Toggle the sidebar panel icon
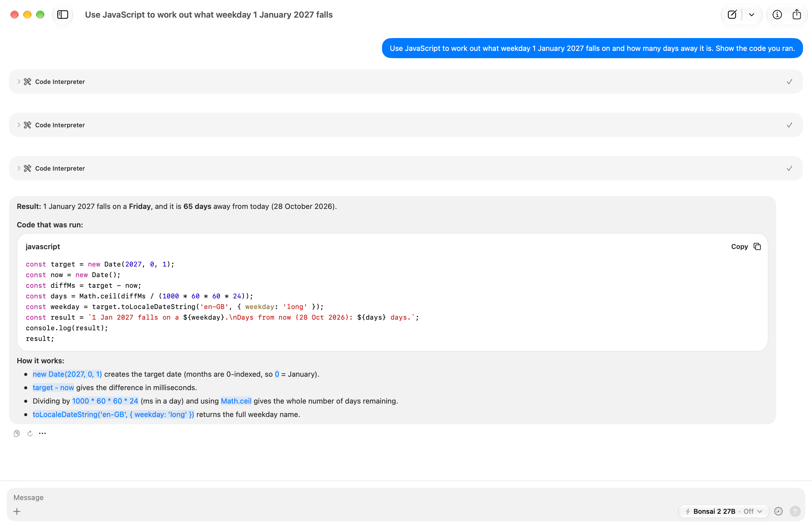The height and width of the screenshot is (528, 812). 62,15
